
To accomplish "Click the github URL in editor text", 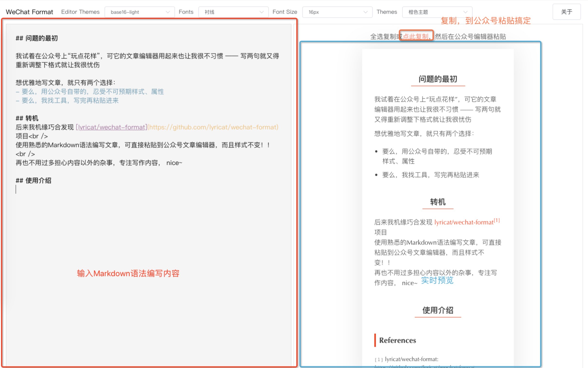I will (x=213, y=127).
